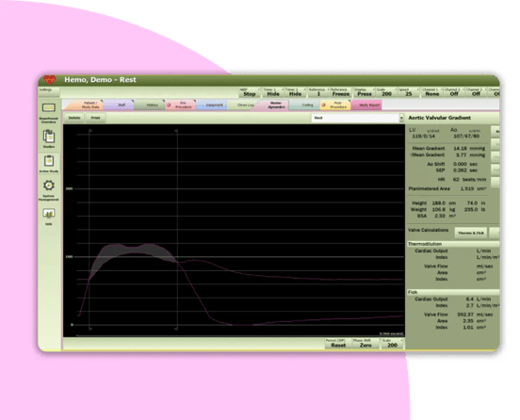The width and height of the screenshot is (520, 420).
Task: Switch to the Study Report tab
Action: pos(367,105)
